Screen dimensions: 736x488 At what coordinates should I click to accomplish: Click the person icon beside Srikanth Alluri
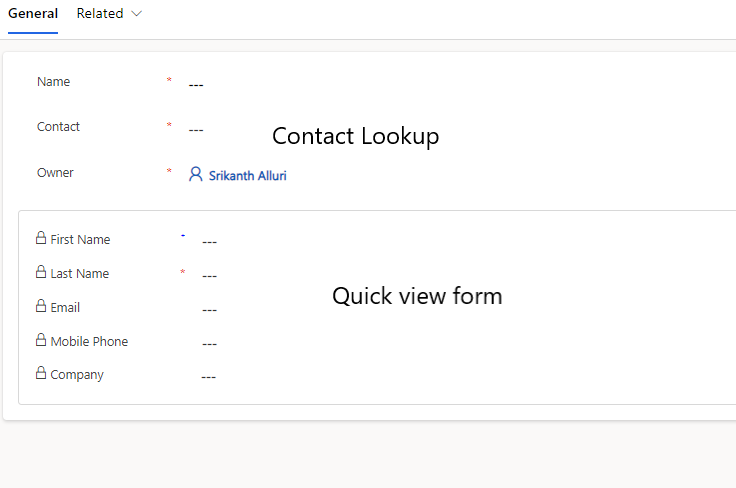[196, 174]
